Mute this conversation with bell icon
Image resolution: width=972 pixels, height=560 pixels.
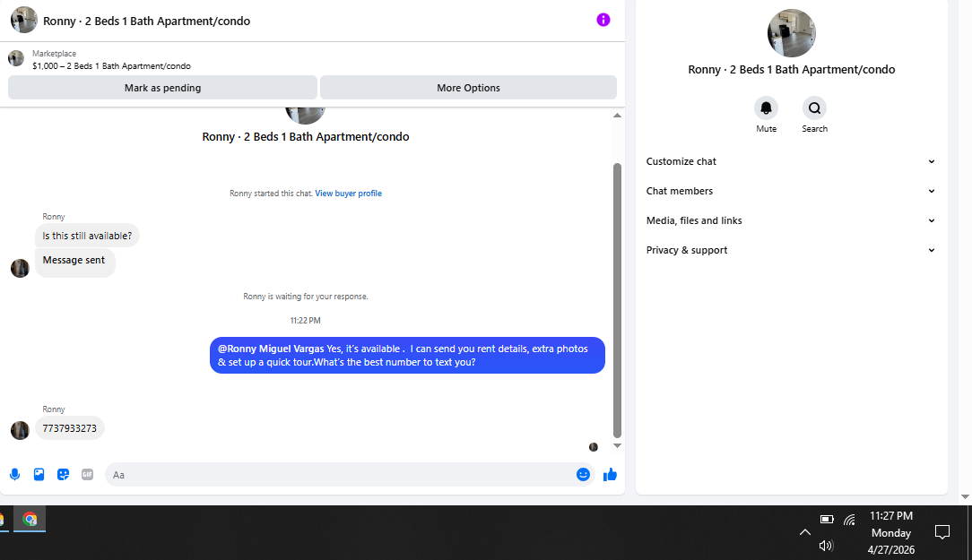(766, 108)
